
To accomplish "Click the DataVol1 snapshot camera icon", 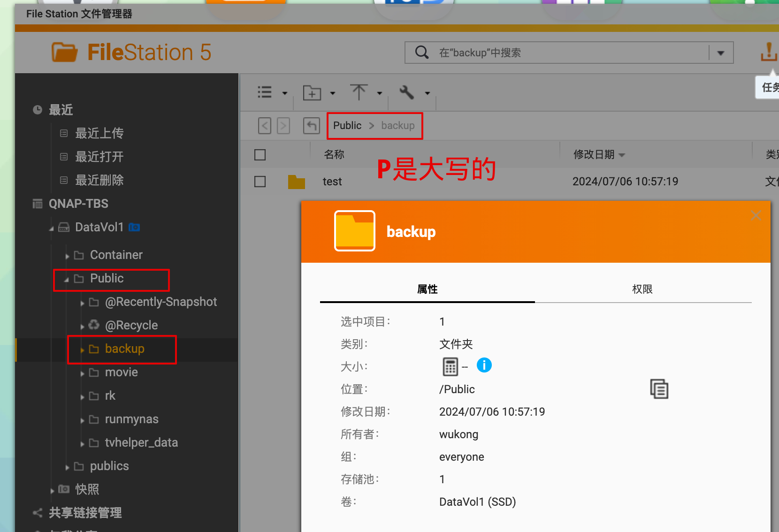I will coord(134,228).
